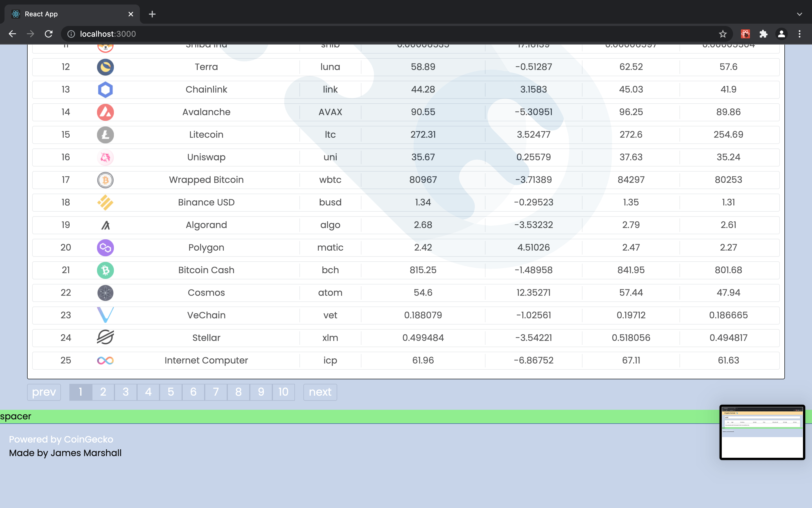Click Bitcoin Cash high value 841.95
This screenshot has height=508, width=812.
[631, 270]
